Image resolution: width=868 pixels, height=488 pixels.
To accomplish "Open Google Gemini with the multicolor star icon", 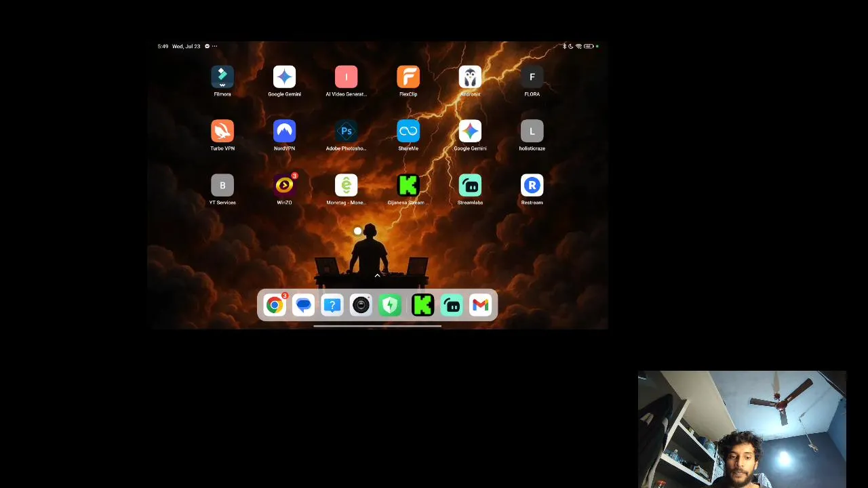I will tap(470, 131).
